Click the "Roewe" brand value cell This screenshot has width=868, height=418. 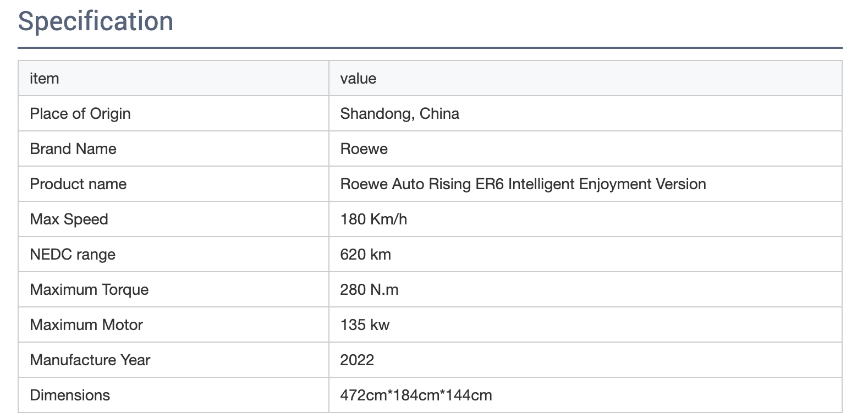(x=364, y=149)
